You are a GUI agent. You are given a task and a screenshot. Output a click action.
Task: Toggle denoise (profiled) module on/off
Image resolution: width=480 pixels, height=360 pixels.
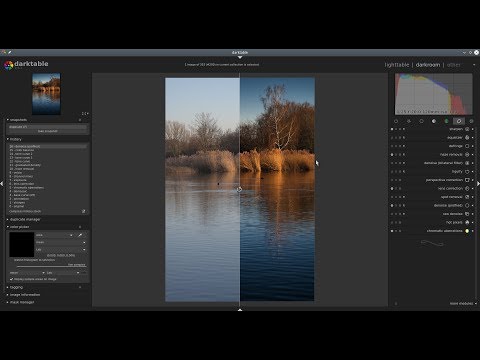pos(392,205)
